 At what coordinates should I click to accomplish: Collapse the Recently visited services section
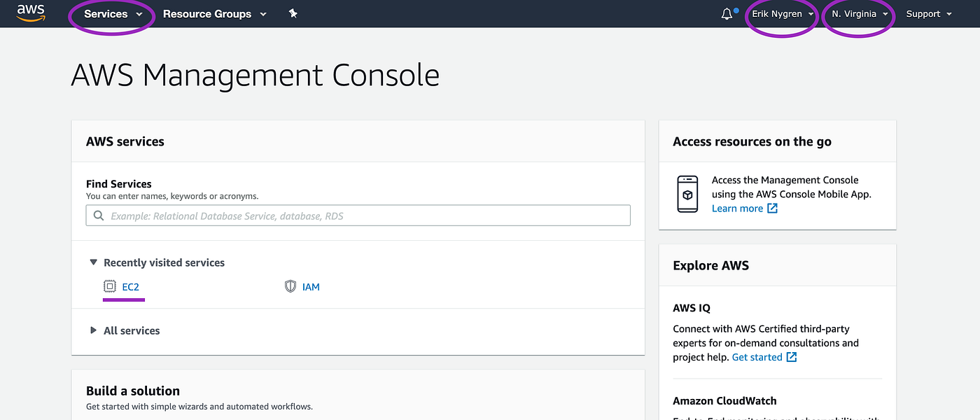pos(157,262)
